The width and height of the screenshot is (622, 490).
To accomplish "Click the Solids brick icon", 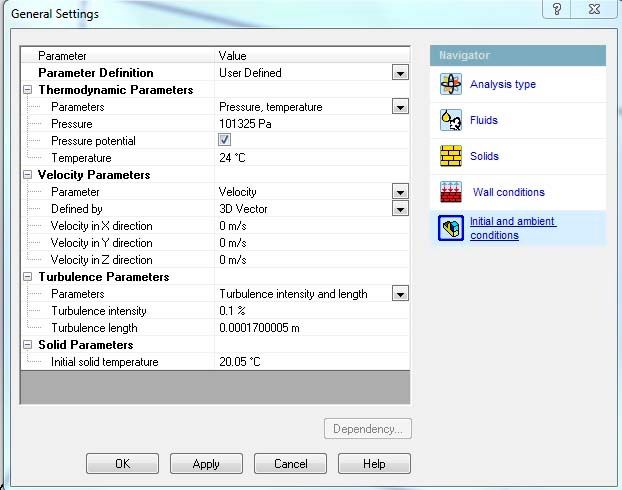I will tap(451, 156).
